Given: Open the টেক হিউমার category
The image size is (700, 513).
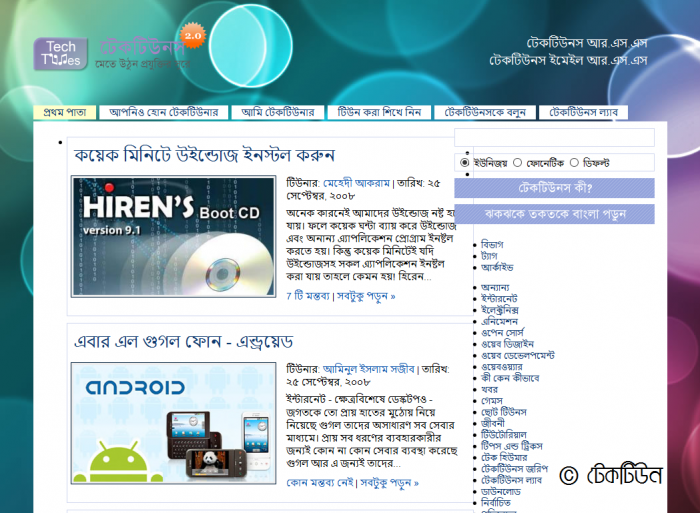Looking at the screenshot, I should point(504,457).
